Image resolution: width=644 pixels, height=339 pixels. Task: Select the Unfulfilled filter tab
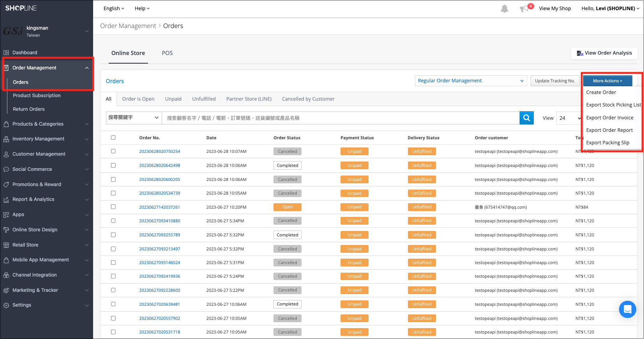click(x=204, y=99)
